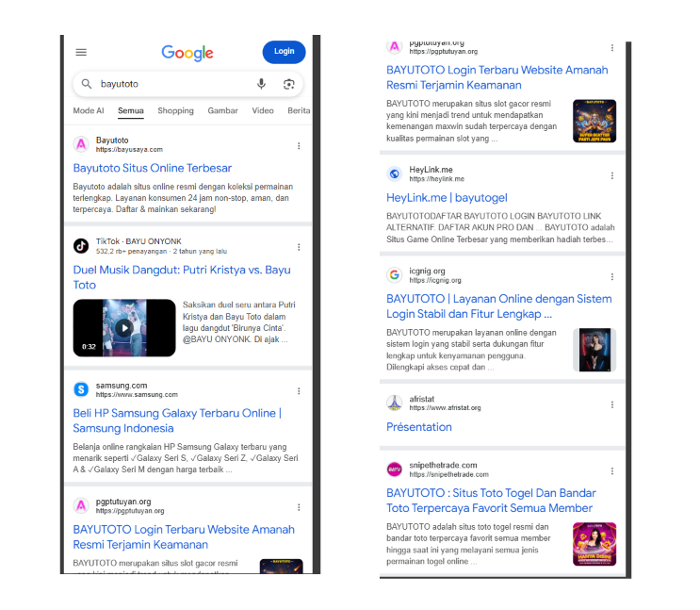This screenshot has height=610, width=700.
Task: Select the Mode AI tab
Action: click(89, 110)
